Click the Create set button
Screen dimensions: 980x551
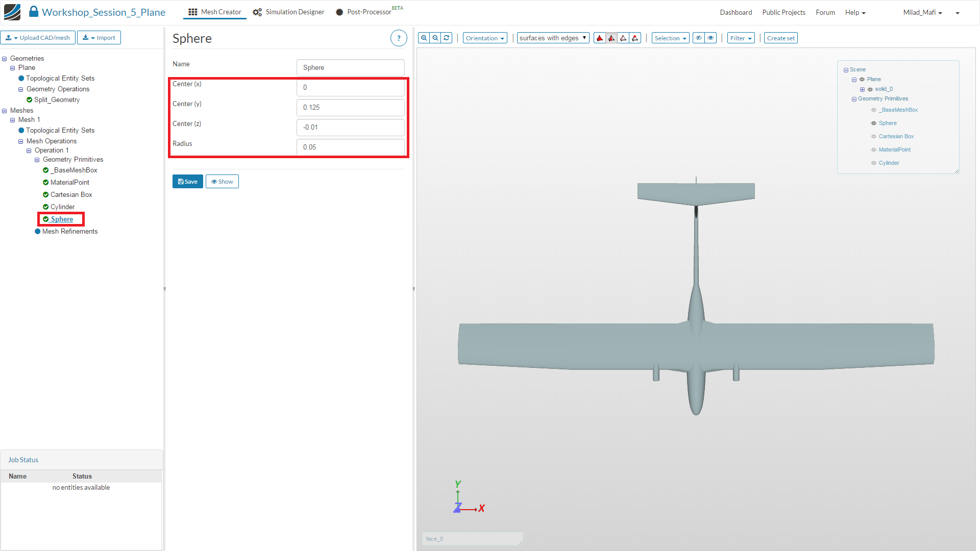(780, 38)
